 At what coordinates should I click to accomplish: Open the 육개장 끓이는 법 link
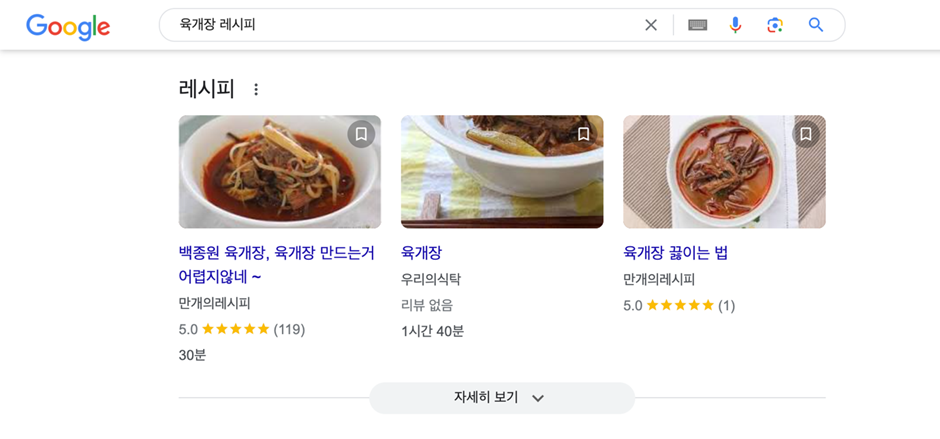pyautogui.click(x=675, y=253)
